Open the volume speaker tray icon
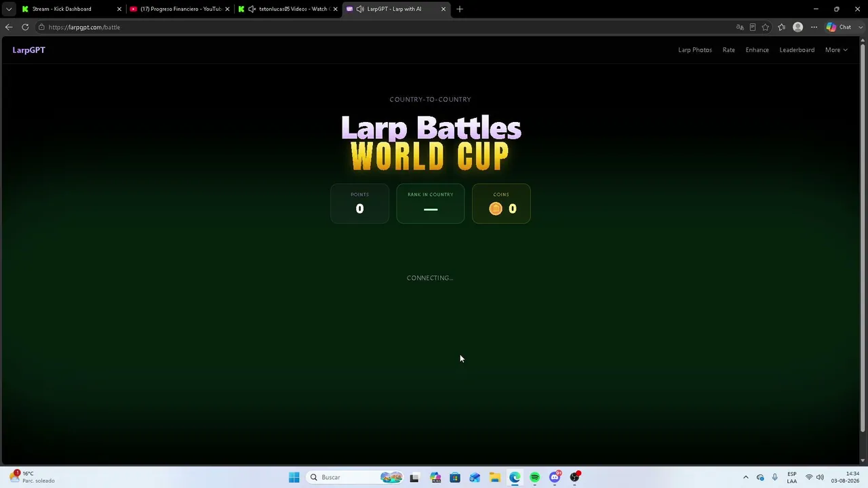 (820, 477)
